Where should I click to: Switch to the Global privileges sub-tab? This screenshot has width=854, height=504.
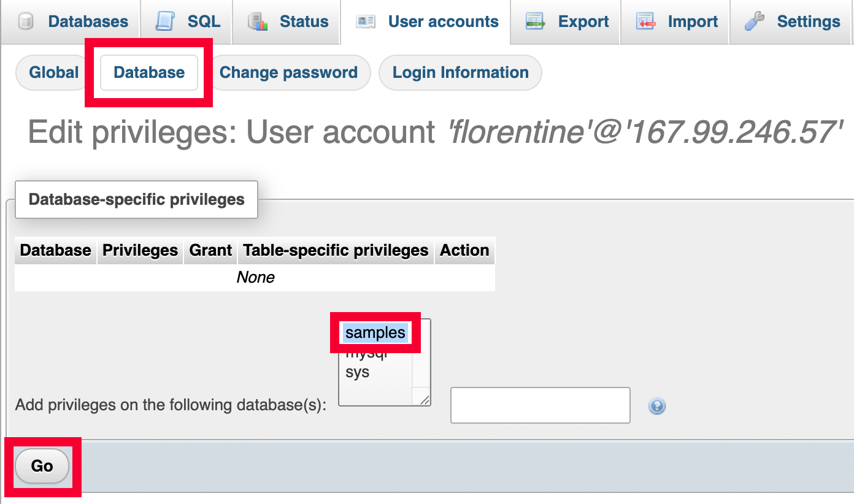point(54,72)
